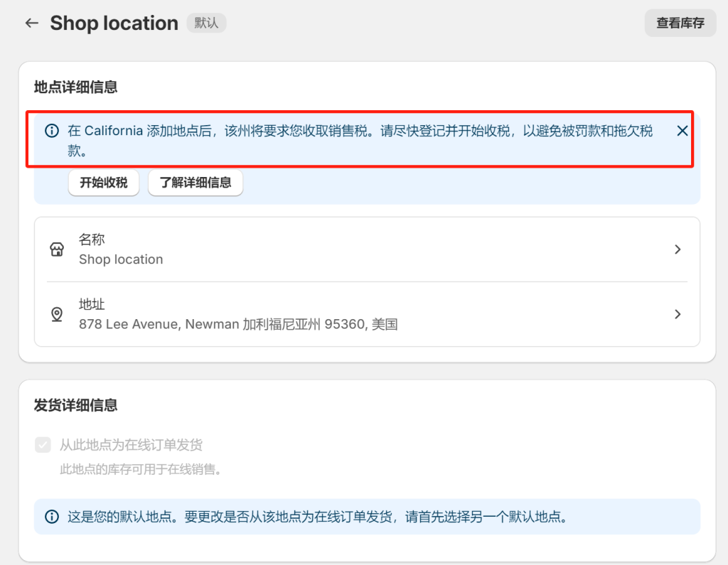Click the back arrow beside Shop location
This screenshot has height=565, width=728.
31,23
